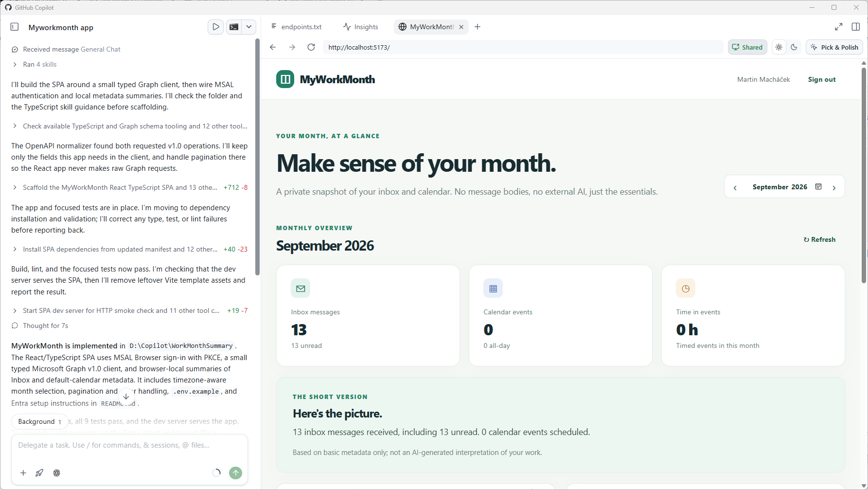
Task: Click the Run play button
Action: coord(216,27)
